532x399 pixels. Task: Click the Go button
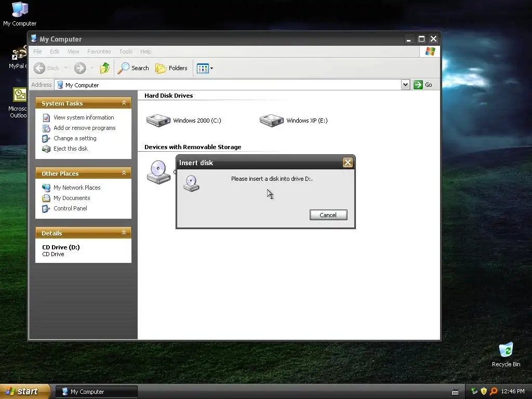(423, 85)
